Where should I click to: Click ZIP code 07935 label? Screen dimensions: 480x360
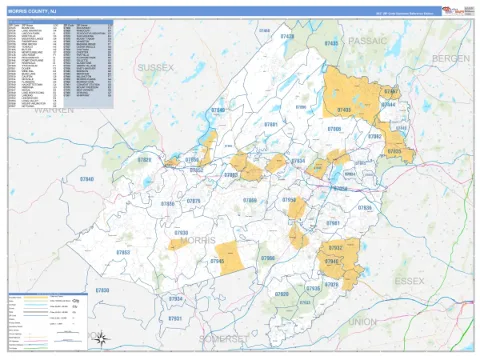313,288
